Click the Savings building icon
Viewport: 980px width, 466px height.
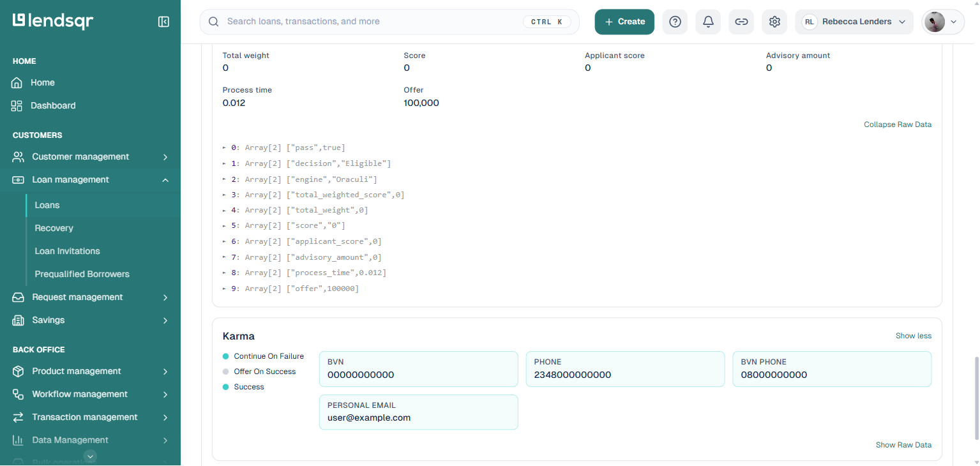18,320
